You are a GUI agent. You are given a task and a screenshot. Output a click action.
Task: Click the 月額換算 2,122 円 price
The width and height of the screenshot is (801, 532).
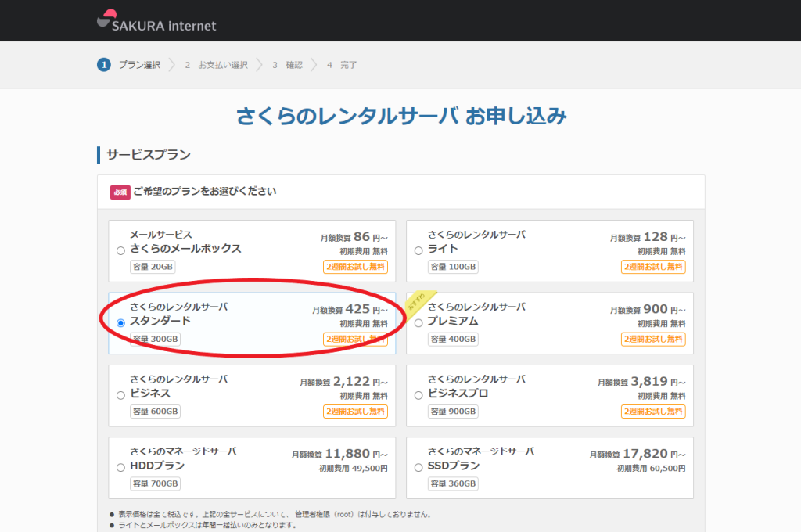pos(344,382)
